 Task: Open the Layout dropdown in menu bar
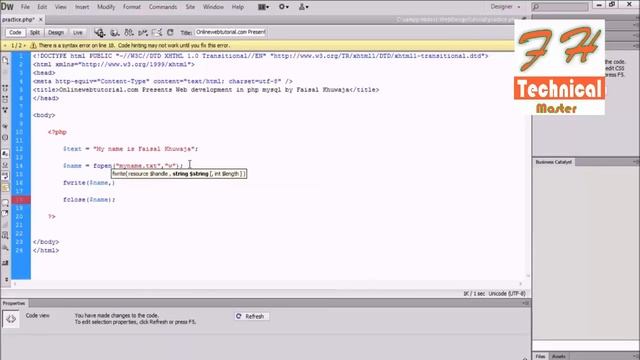click(263, 7)
